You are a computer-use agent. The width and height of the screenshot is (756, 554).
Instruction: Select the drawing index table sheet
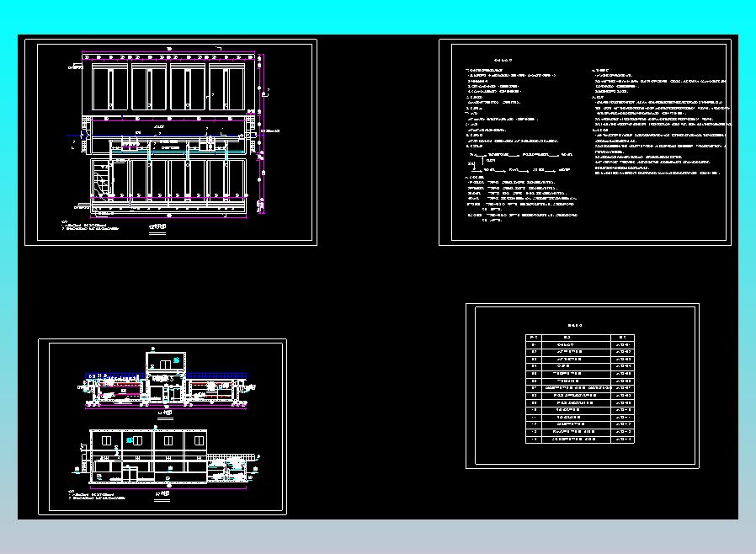583,386
